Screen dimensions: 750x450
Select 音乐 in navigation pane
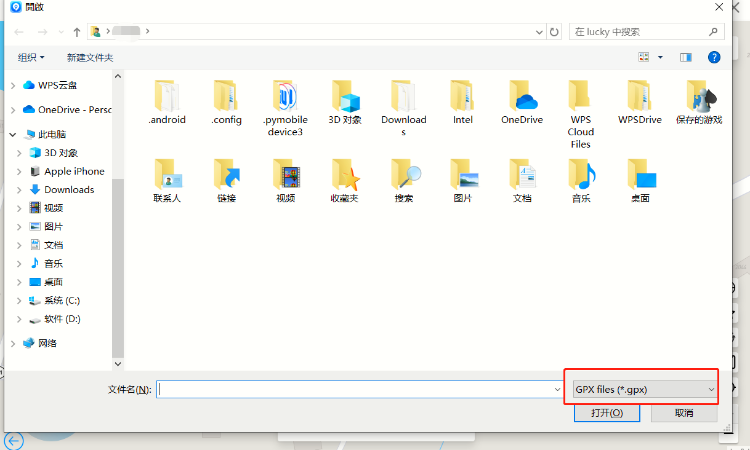[x=46, y=263]
